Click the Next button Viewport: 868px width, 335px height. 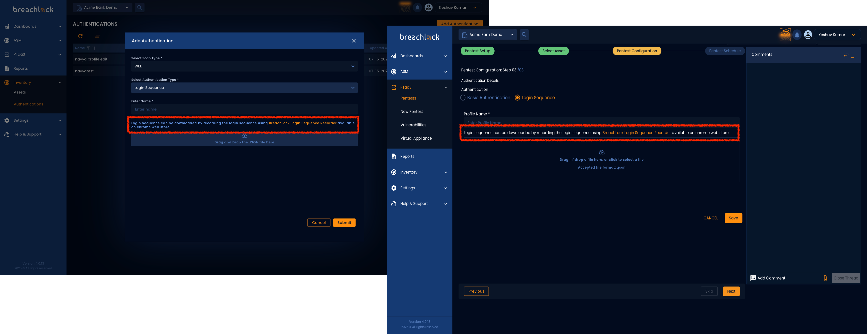(731, 291)
